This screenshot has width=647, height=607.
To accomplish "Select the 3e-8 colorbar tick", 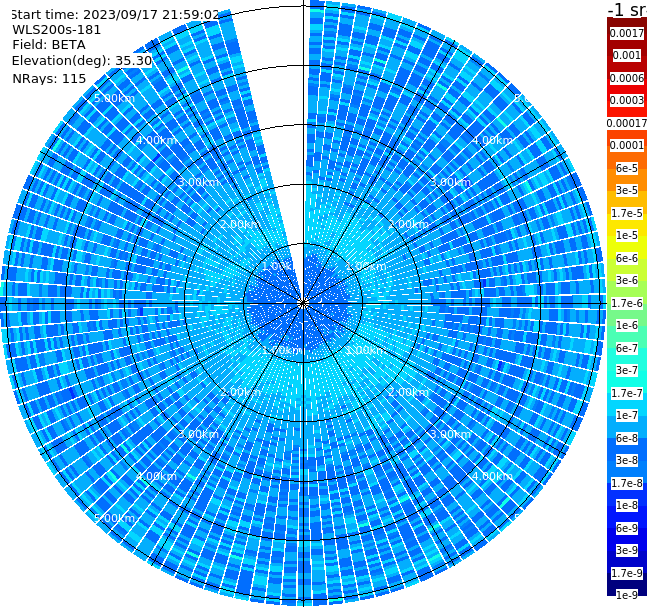I will (627, 460).
